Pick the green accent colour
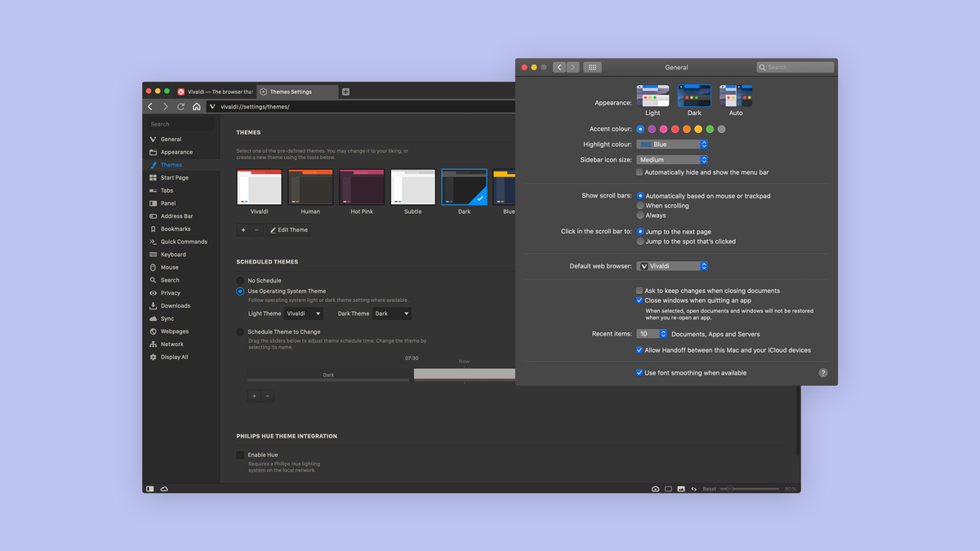The height and width of the screenshot is (551, 980). pyautogui.click(x=710, y=129)
